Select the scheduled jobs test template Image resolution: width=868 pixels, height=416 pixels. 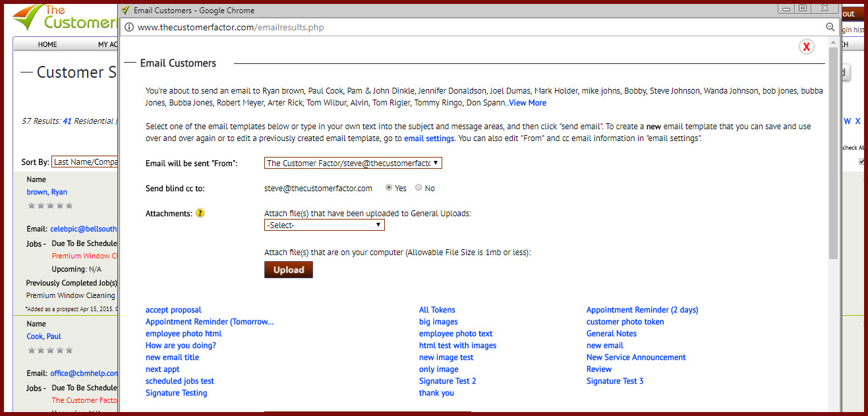tap(180, 381)
